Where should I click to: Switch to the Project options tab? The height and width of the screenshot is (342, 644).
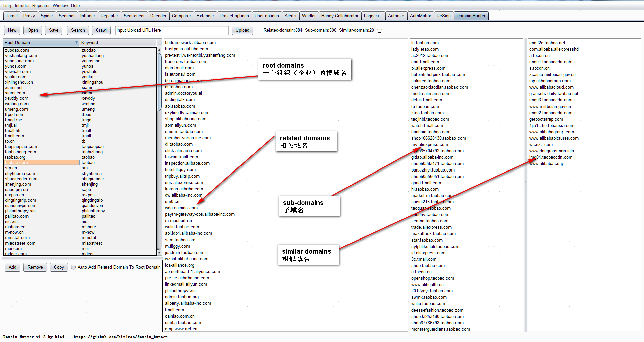[234, 16]
